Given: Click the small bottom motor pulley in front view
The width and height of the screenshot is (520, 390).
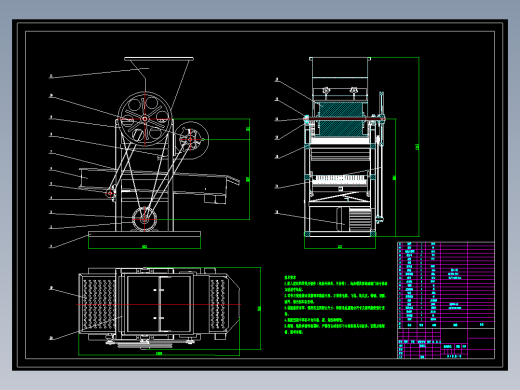Looking at the screenshot, I should tap(144, 219).
